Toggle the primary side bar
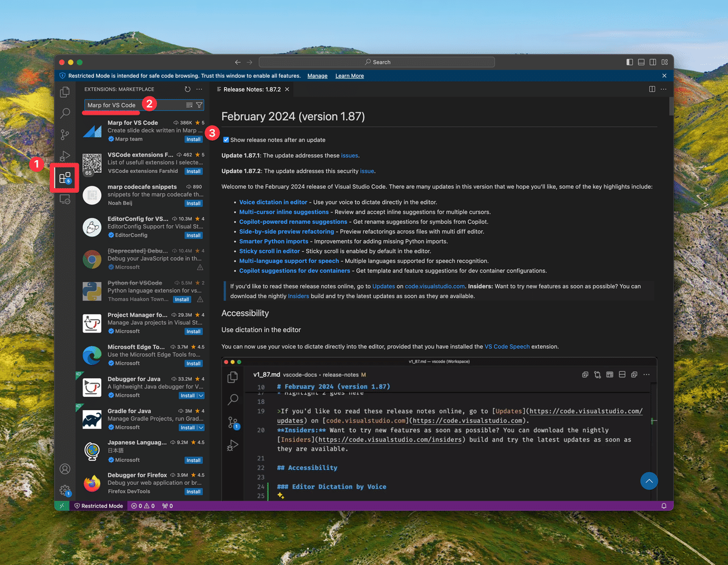728x565 pixels. click(630, 62)
